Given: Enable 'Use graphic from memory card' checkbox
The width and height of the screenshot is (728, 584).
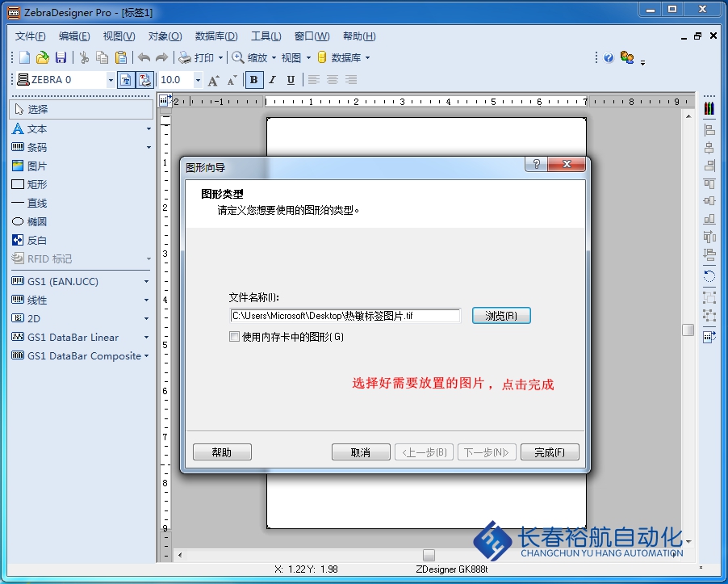Looking at the screenshot, I should (x=235, y=336).
